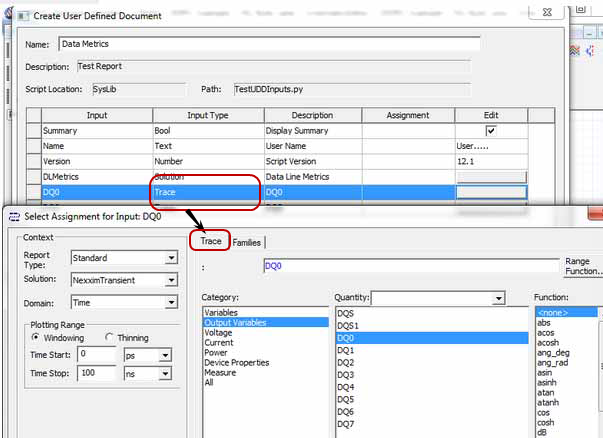The height and width of the screenshot is (438, 603).
Task: Select ang_rad in the Function list
Action: tap(553, 363)
